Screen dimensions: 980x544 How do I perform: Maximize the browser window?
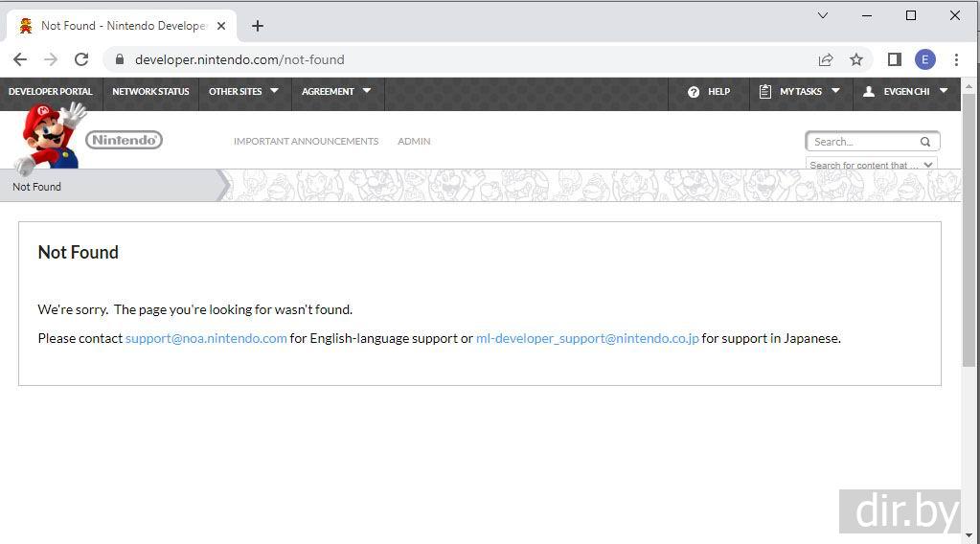click(911, 15)
